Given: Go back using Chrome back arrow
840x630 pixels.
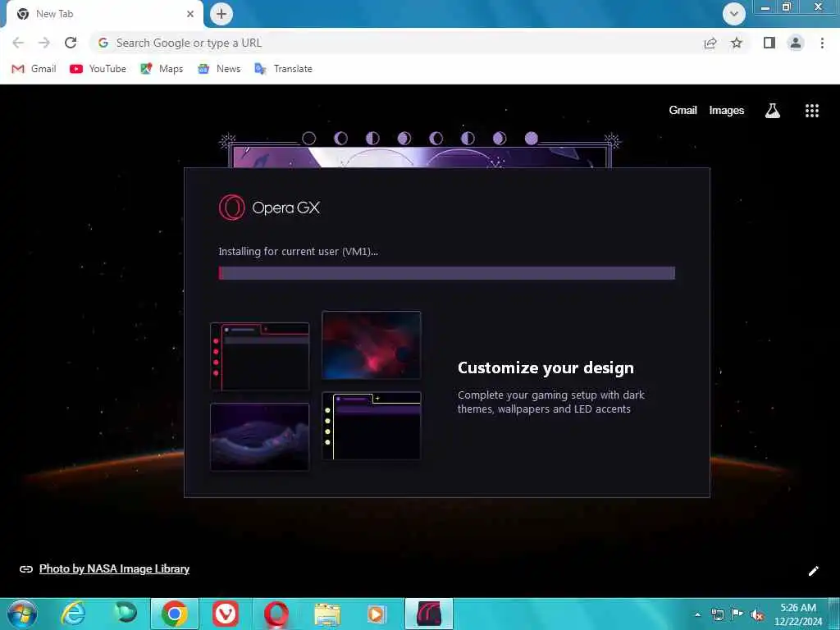Looking at the screenshot, I should point(18,43).
